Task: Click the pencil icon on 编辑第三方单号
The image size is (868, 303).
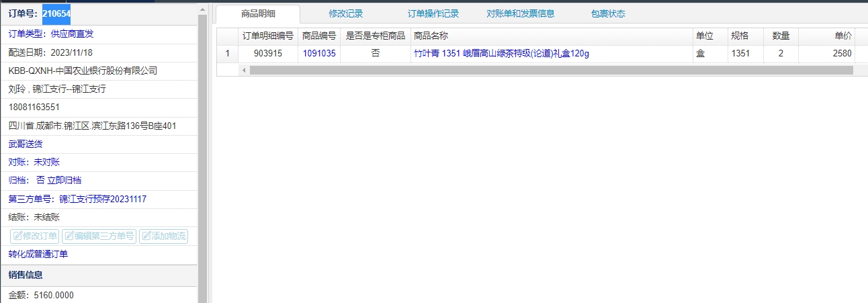Action: 69,236
